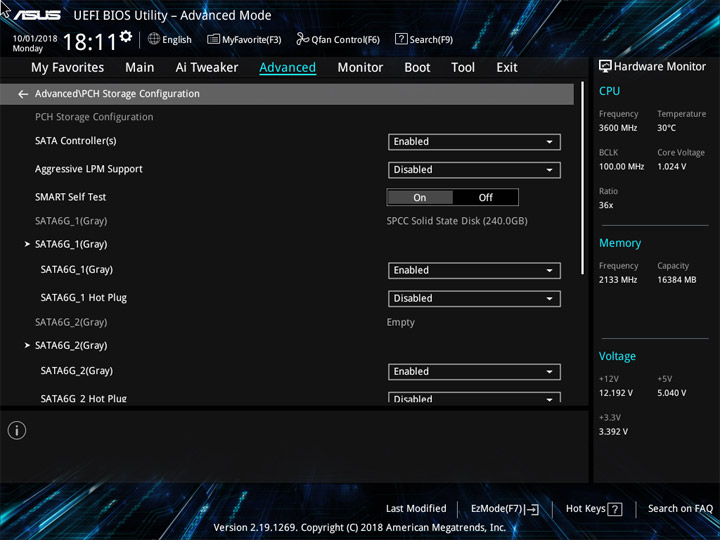Click the Search(F9) label

click(x=431, y=40)
